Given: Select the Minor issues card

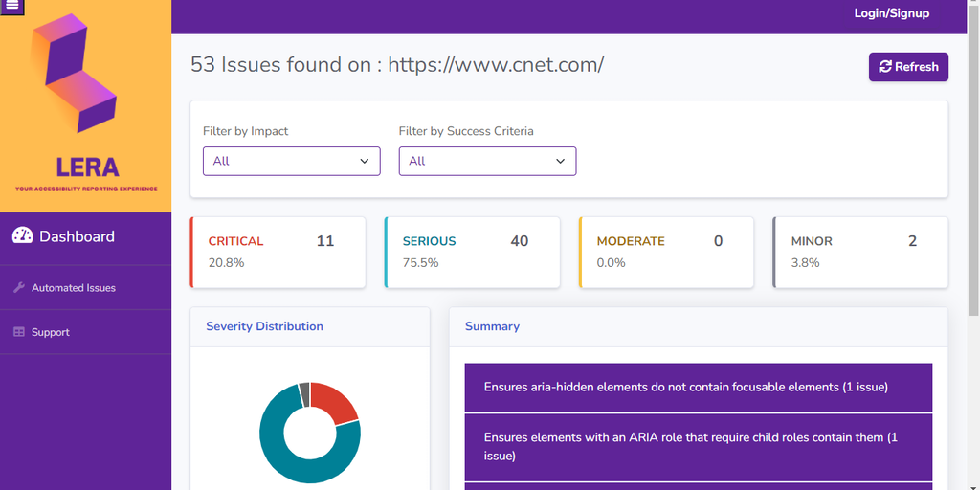Looking at the screenshot, I should (860, 252).
